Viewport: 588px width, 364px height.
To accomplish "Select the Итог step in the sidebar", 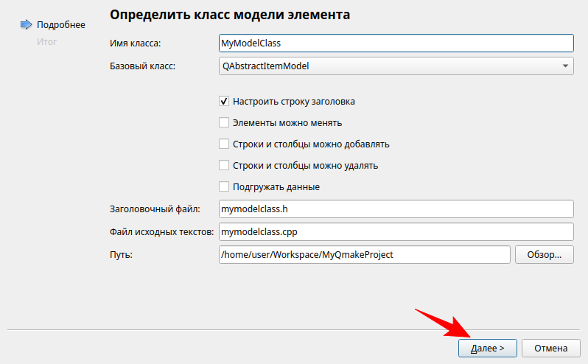I will 46,41.
